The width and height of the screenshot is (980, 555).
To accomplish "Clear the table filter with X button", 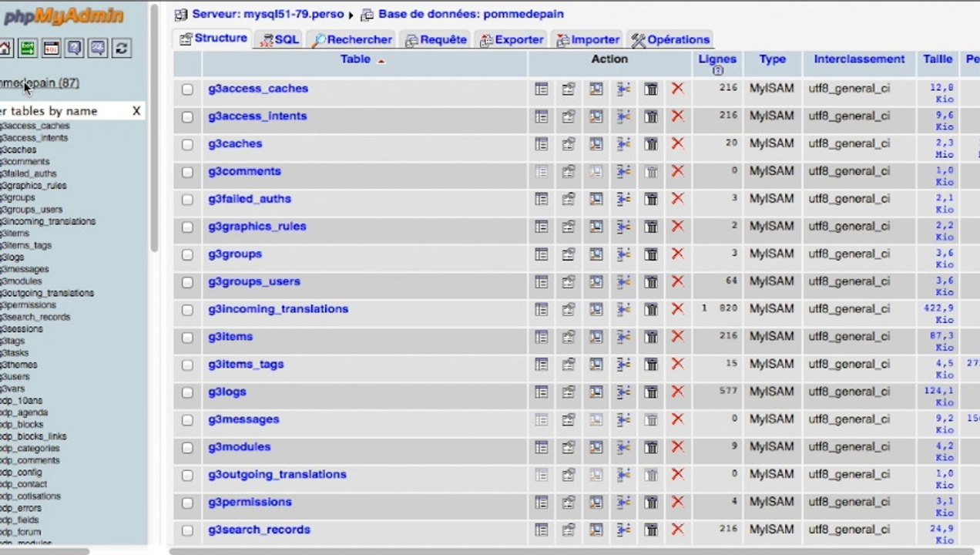I will 136,111.
